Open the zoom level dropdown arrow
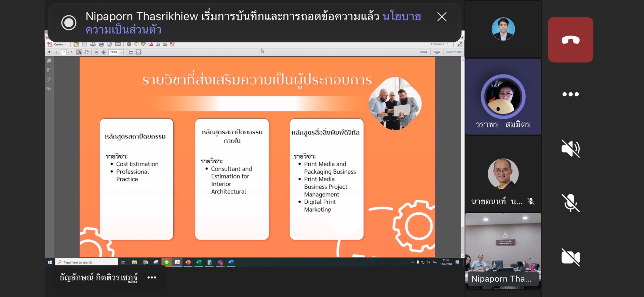This screenshot has width=644, height=297. 121,52
